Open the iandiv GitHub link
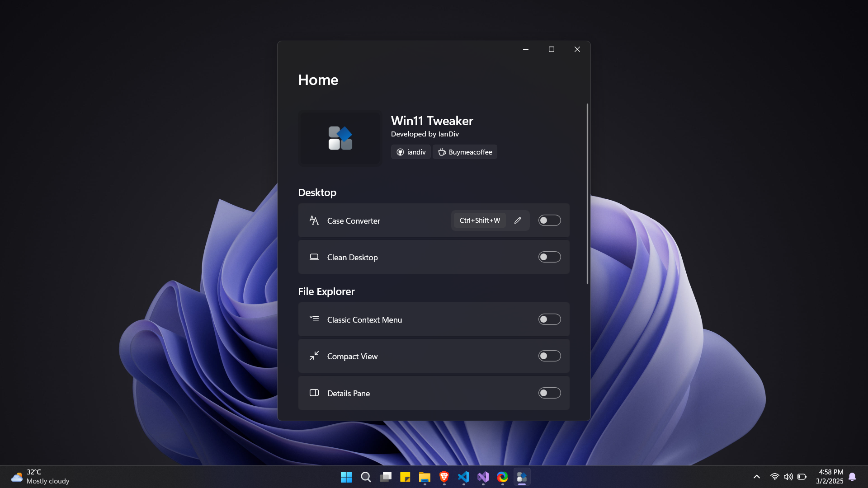This screenshot has width=868, height=488. tap(411, 152)
